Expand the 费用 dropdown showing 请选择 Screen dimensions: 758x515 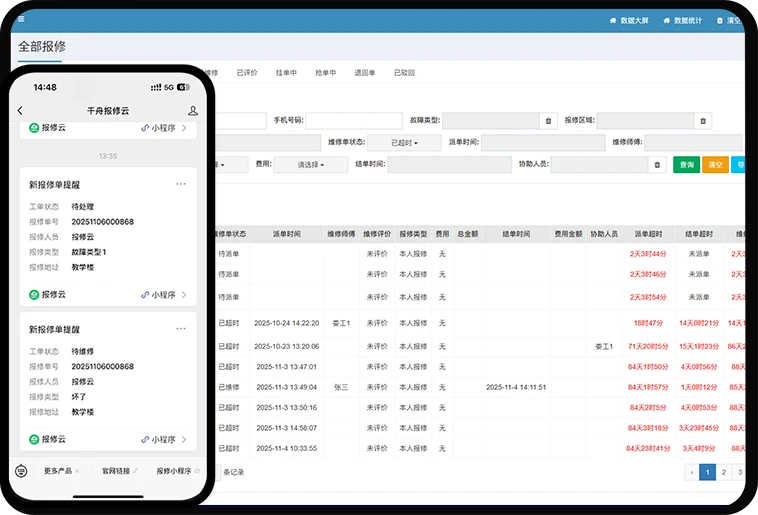pos(311,165)
